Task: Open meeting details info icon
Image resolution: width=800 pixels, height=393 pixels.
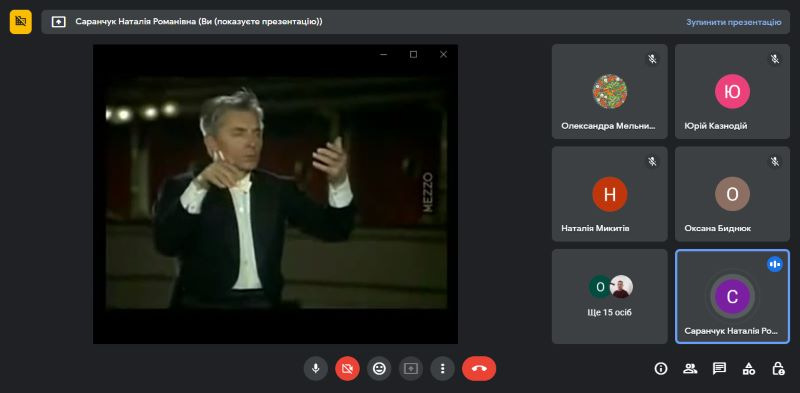Action: coord(661,369)
